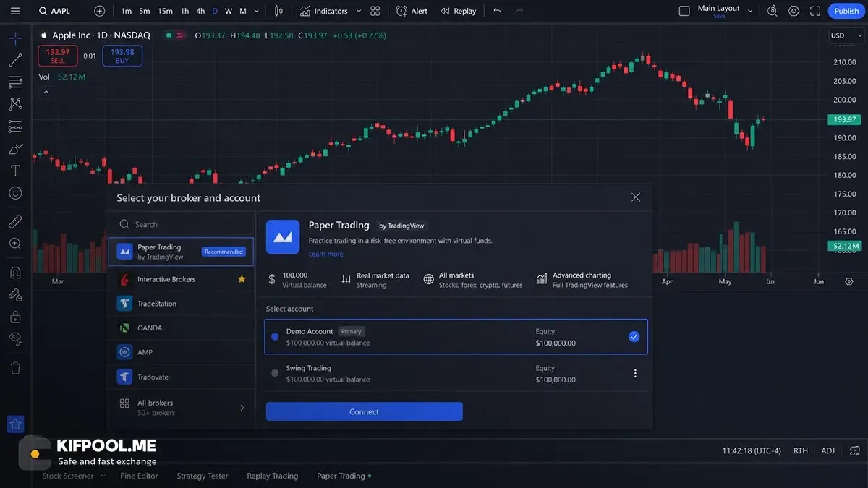Select Interactive Brokers in list
Image resolution: width=868 pixels, height=488 pixels.
[181, 279]
